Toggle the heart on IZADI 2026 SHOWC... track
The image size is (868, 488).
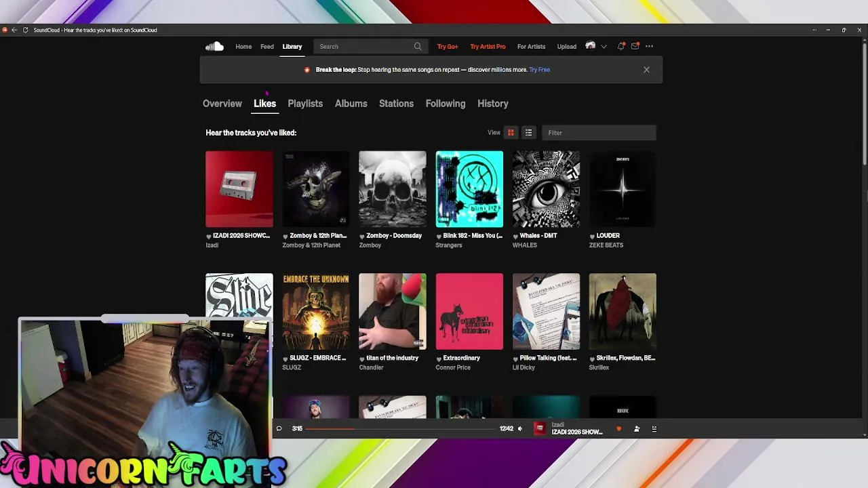[x=209, y=236]
